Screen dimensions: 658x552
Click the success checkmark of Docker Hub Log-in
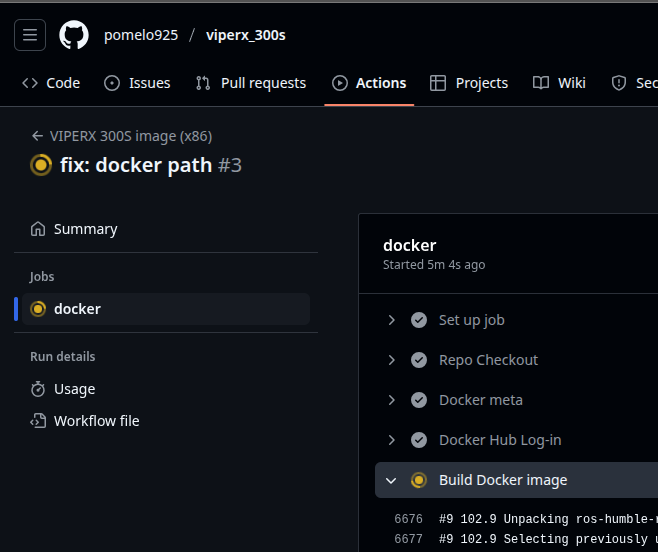419,440
